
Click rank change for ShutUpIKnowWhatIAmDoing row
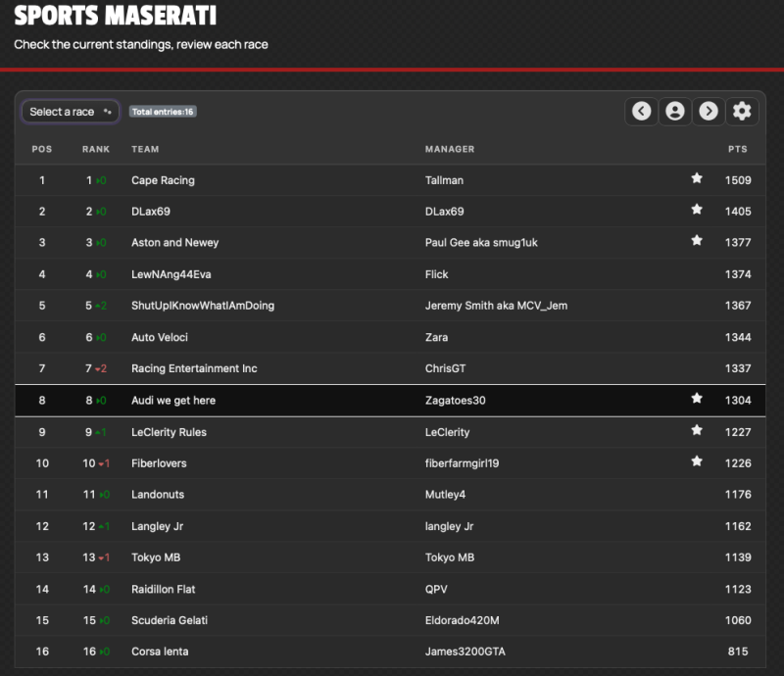coord(101,306)
